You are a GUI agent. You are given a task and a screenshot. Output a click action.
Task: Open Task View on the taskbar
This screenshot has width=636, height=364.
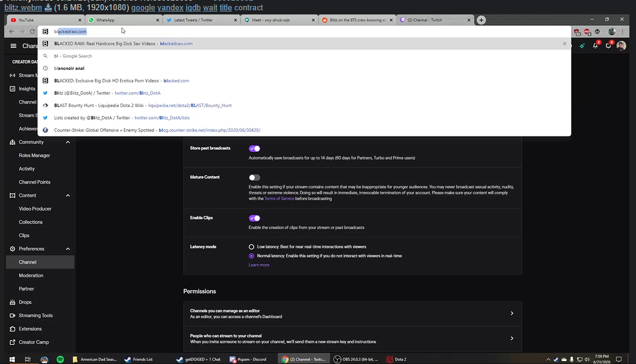28,360
